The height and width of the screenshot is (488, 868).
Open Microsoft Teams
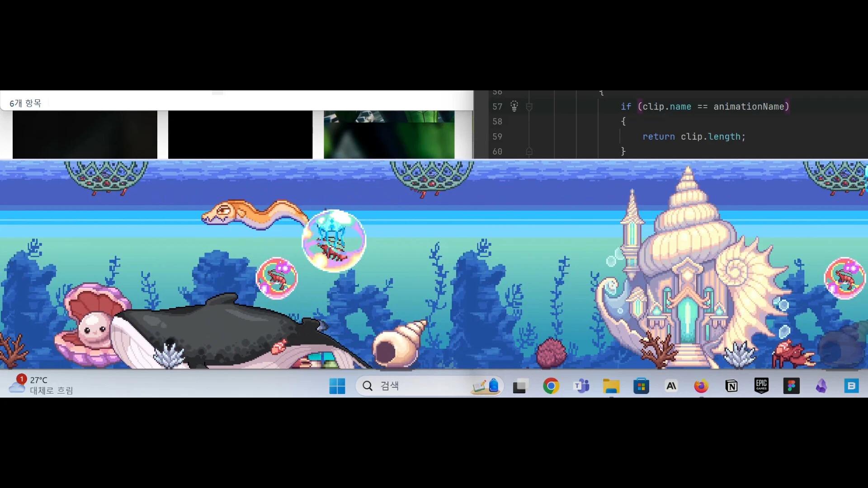coord(582,386)
